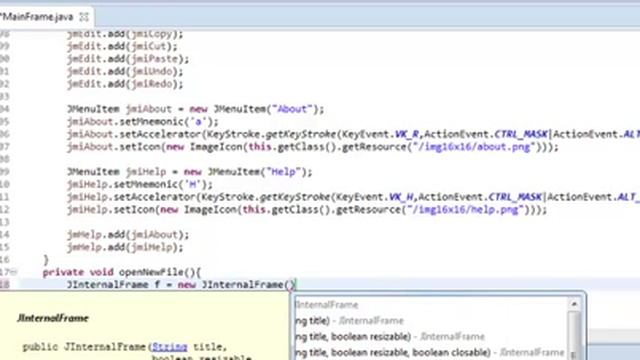Click the jmiHelp.setMnemonic('H') line
Image resolution: width=640 pixels, height=360 pixels.
[x=140, y=184]
